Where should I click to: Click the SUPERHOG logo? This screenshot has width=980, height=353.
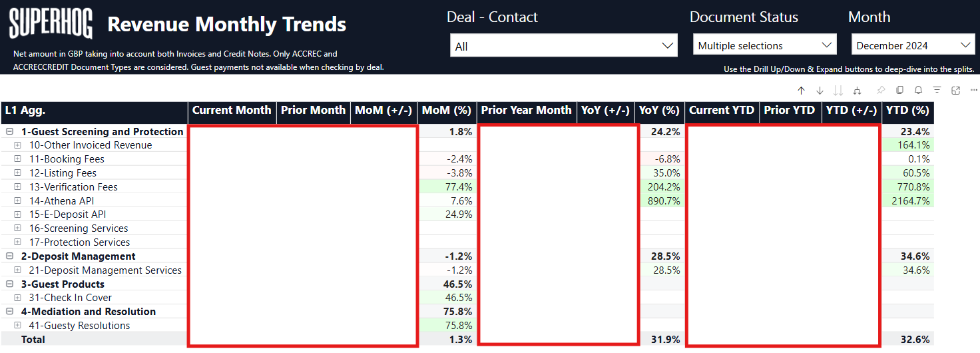point(51,25)
